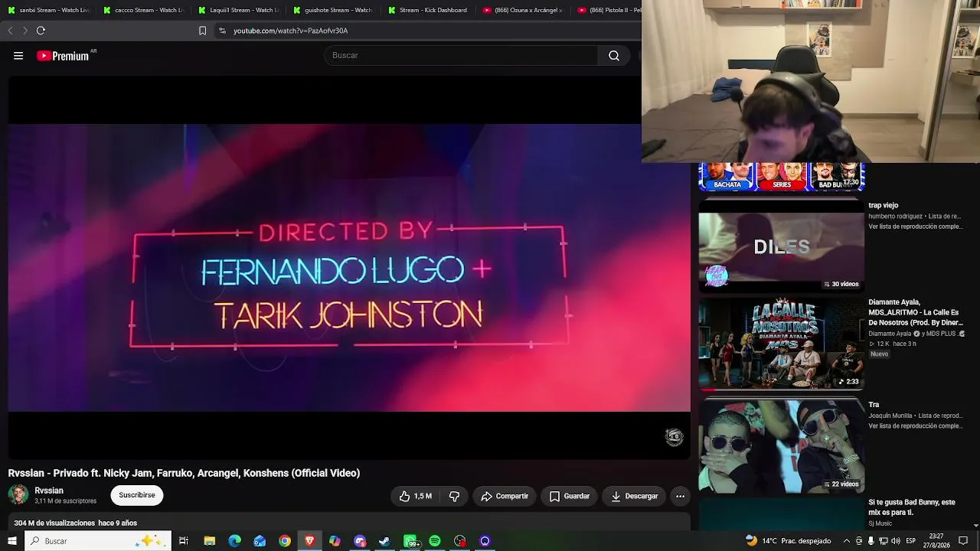Open 'Diamante Ayala, MDS_ALRITMO - La Calle Es' title
The image size is (980, 551).
916,312
